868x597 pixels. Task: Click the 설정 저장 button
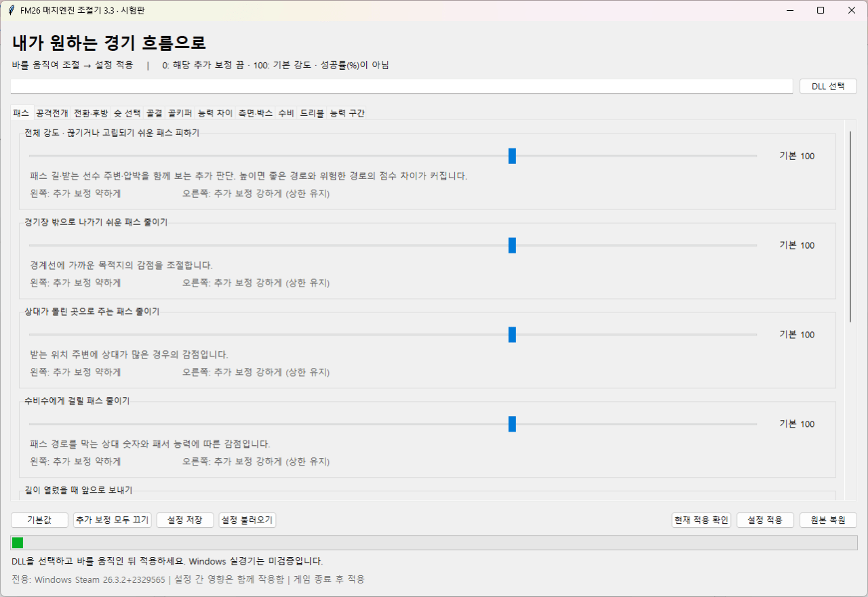(185, 520)
